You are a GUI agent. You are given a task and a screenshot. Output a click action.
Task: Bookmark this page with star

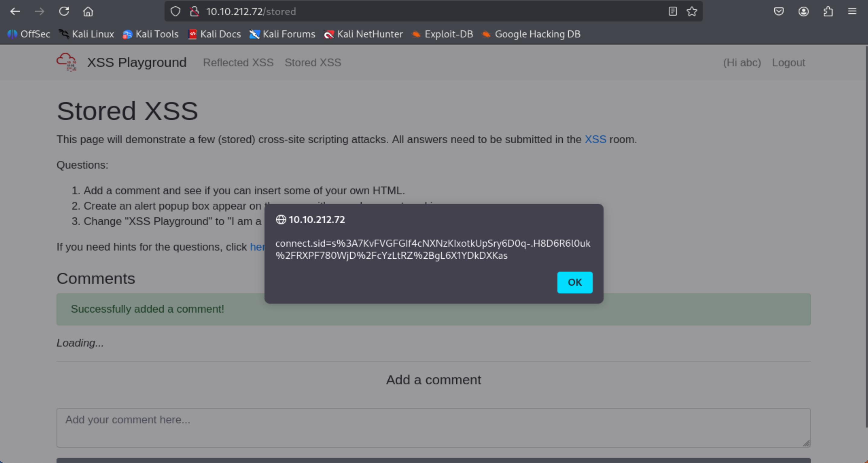coord(692,11)
